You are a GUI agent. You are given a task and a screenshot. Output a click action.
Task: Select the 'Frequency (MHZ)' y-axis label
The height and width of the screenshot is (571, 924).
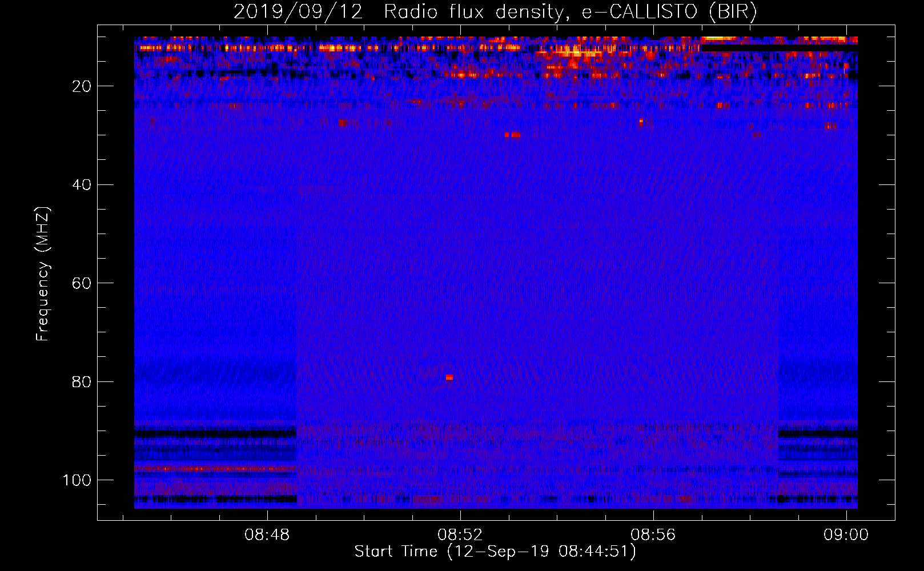(x=43, y=274)
